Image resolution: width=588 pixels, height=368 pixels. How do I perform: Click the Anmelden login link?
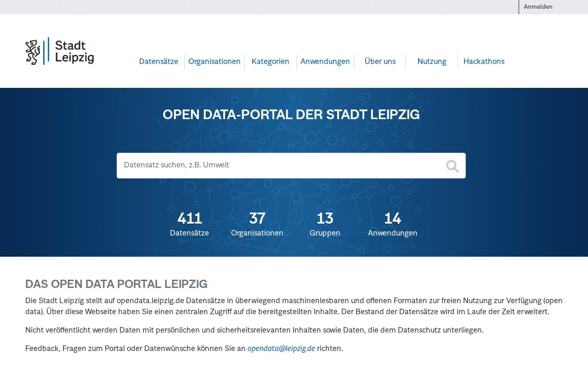point(538,7)
